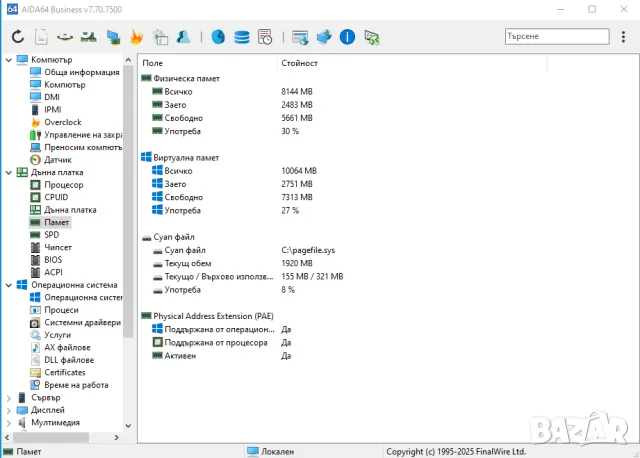Image resolution: width=640 pixels, height=458 pixels.
Task: Select the 155 MB / 321 MB value
Action: pyautogui.click(x=312, y=277)
